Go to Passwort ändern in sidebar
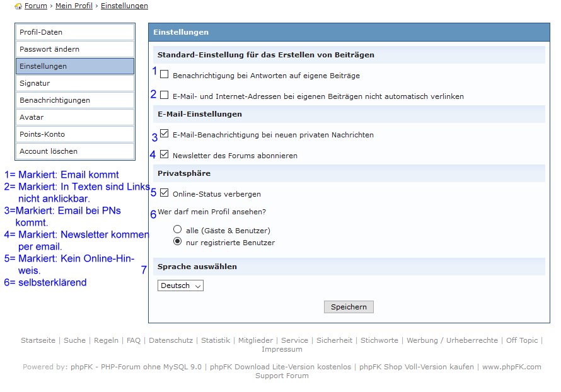 tap(74, 49)
